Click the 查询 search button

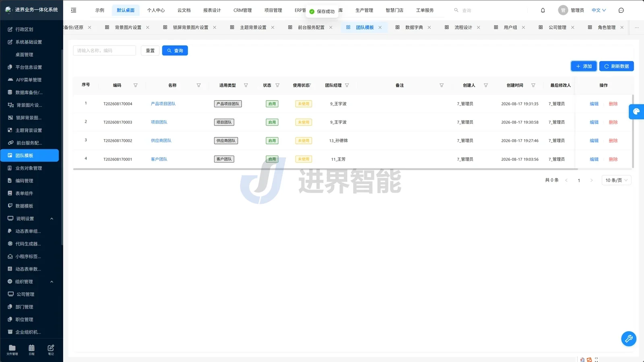click(175, 51)
